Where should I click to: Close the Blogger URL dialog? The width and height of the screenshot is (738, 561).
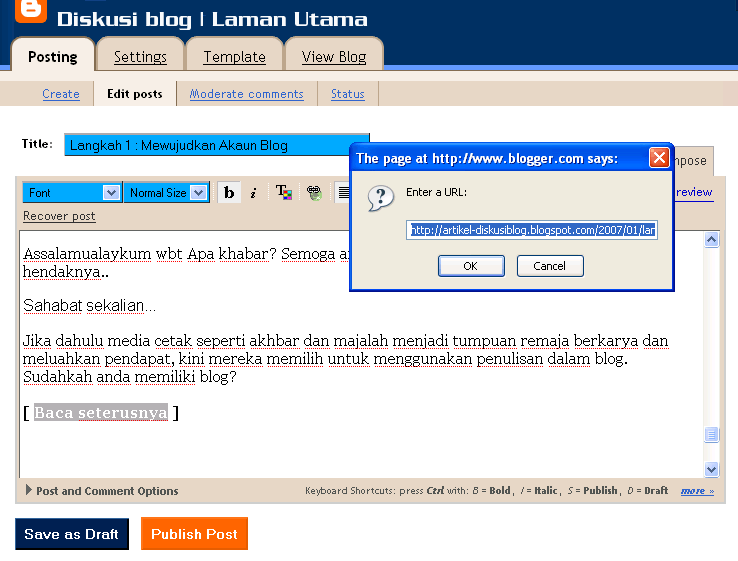point(659,158)
